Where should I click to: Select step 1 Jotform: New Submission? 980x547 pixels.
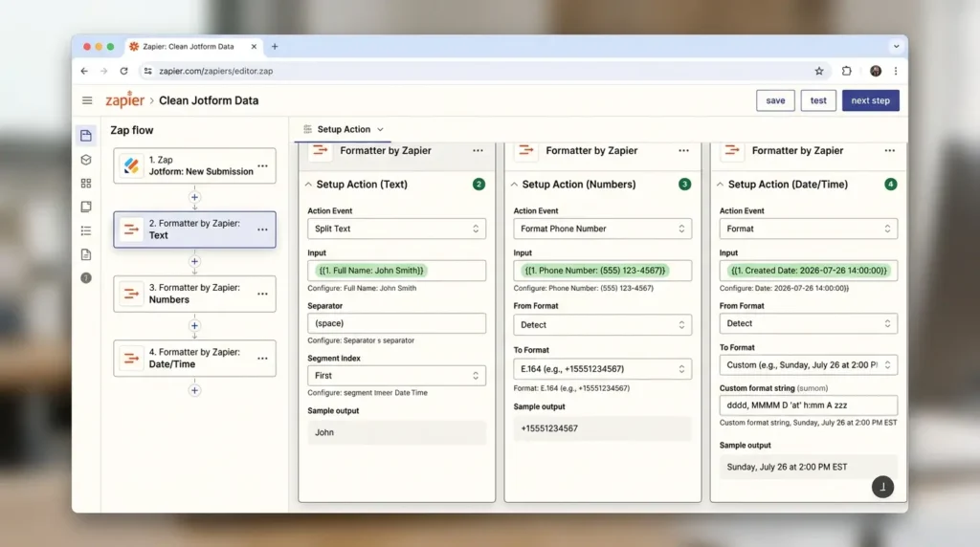(x=194, y=166)
